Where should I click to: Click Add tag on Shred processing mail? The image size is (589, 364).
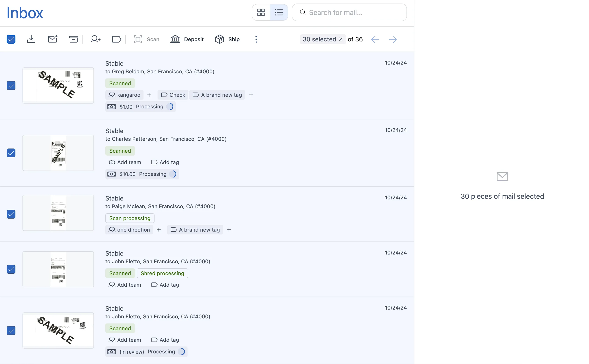tap(165, 285)
